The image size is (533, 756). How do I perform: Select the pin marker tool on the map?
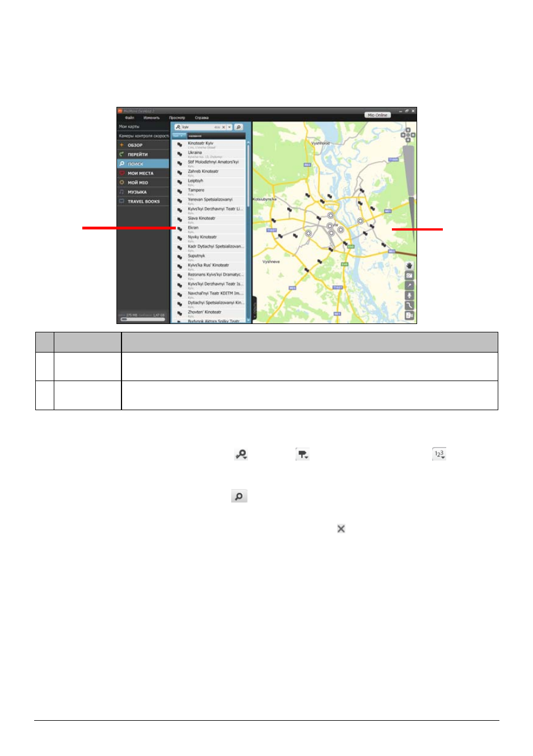coord(409,285)
